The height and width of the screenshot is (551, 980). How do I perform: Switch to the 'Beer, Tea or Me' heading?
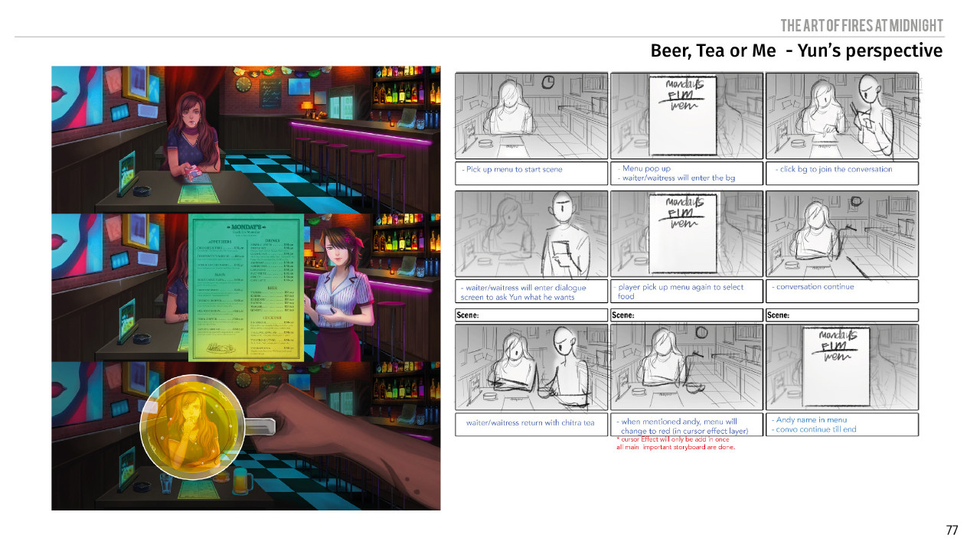796,51
